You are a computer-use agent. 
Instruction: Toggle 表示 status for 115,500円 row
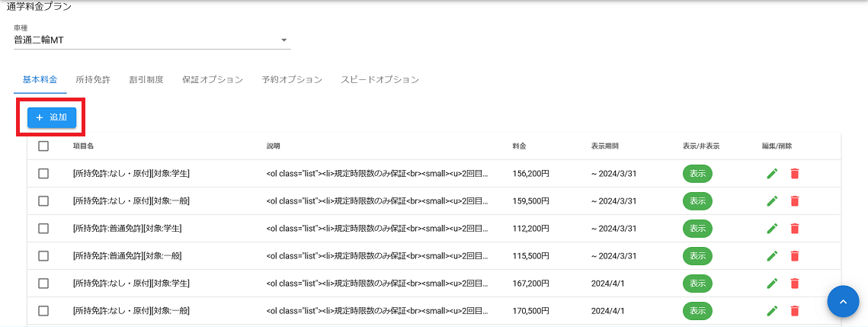tap(697, 256)
